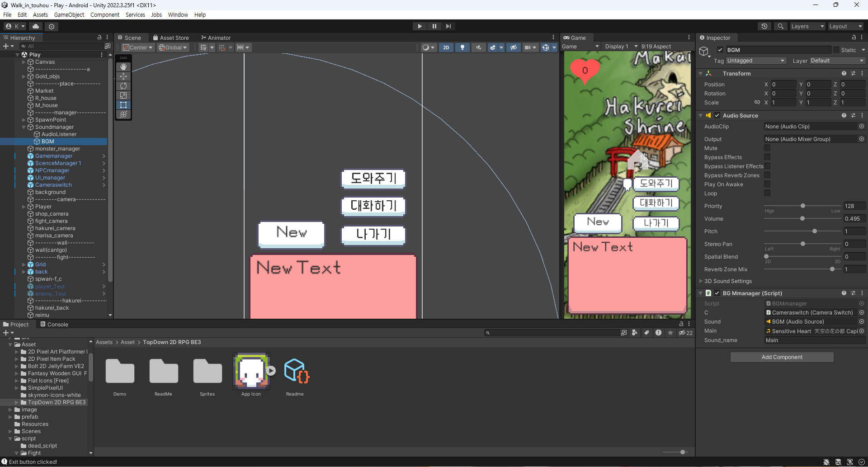Screen dimensions: 868x467
Task: Enable the Static checkbox
Action: pos(836,50)
